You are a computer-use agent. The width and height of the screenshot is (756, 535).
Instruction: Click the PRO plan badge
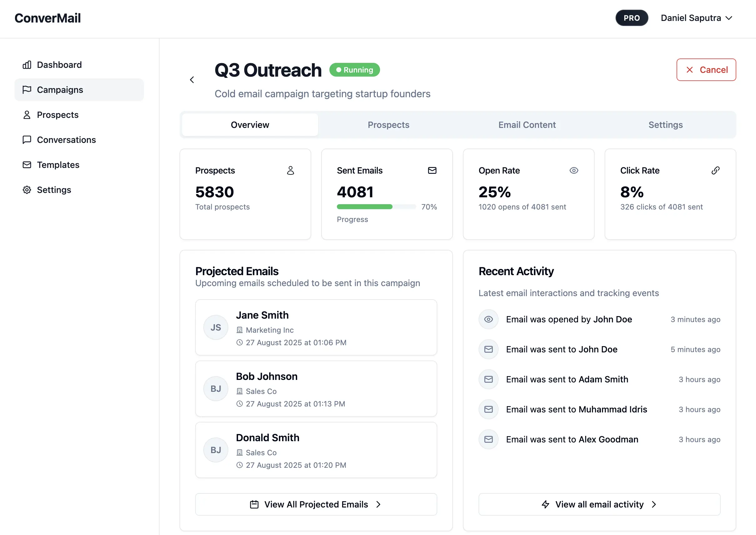(x=632, y=18)
